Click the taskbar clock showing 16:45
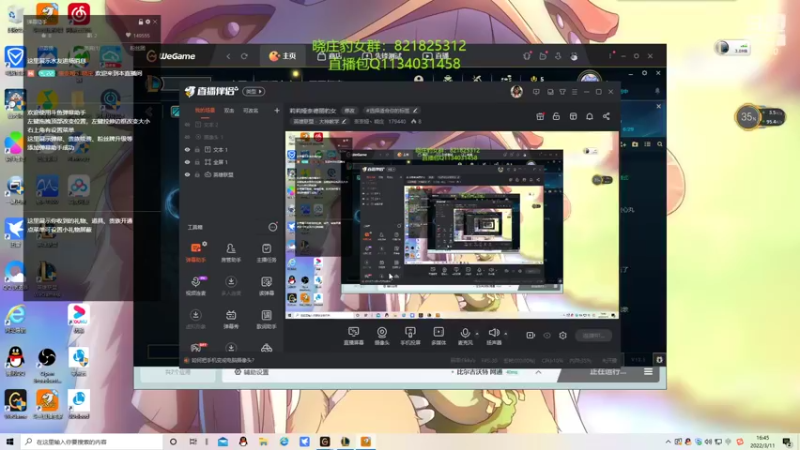 coord(762,442)
